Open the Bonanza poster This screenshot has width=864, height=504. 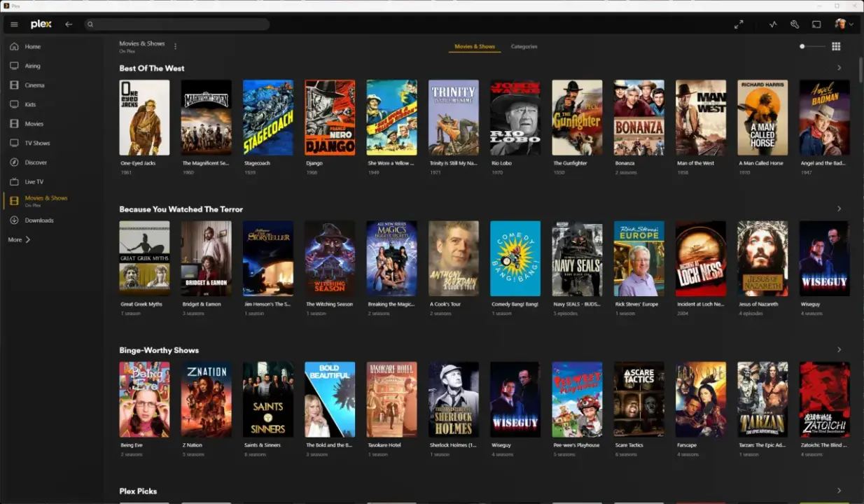pyautogui.click(x=639, y=118)
